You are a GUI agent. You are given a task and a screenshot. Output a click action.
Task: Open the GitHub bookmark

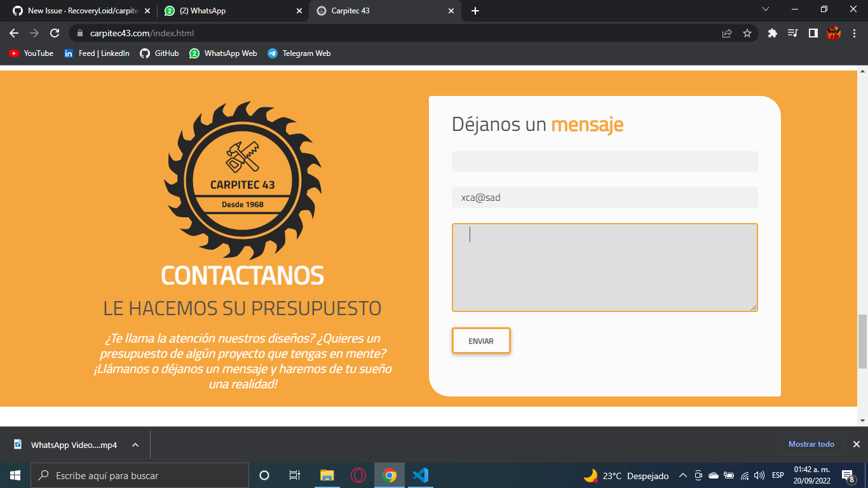tap(159, 53)
